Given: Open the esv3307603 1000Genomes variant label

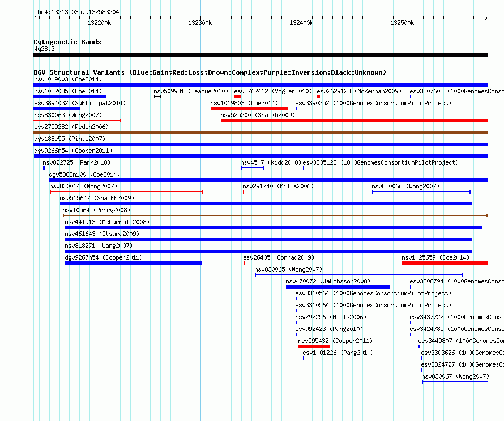Looking at the screenshot, I should [457, 91].
